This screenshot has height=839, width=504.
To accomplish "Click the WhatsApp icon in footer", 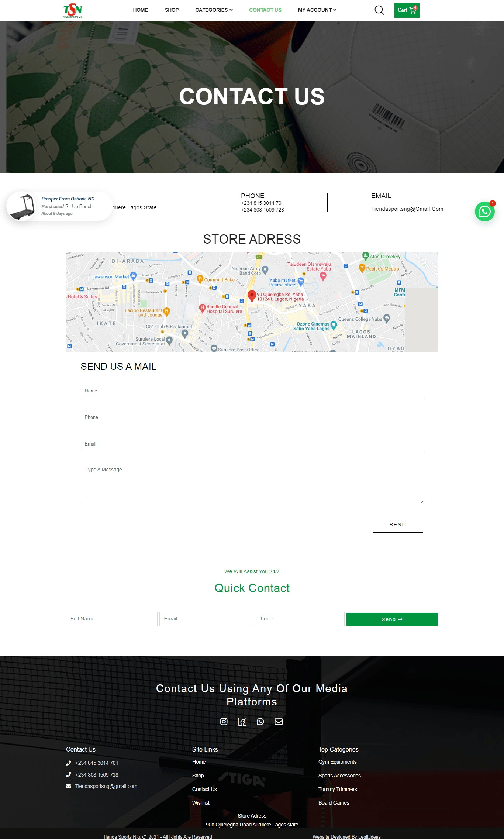I will (260, 722).
